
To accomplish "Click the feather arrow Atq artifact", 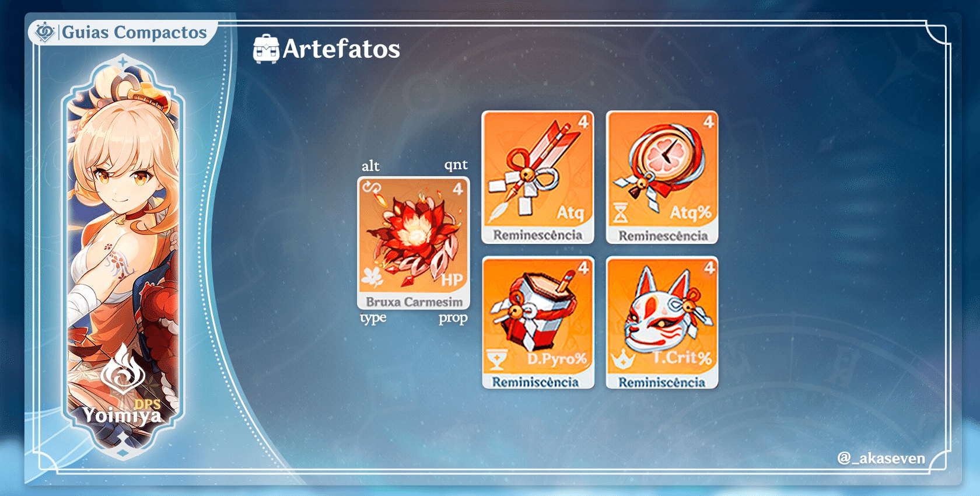I will point(537,177).
